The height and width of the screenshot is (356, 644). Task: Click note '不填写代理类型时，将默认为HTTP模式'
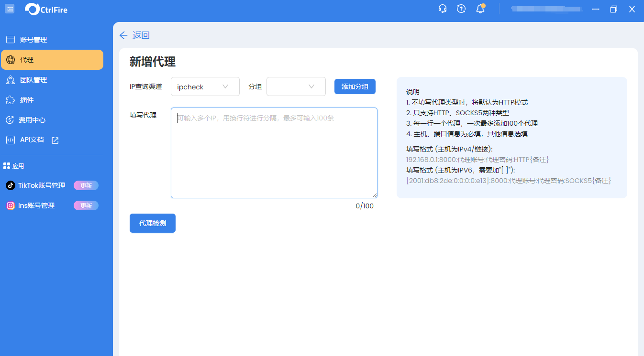[467, 102]
